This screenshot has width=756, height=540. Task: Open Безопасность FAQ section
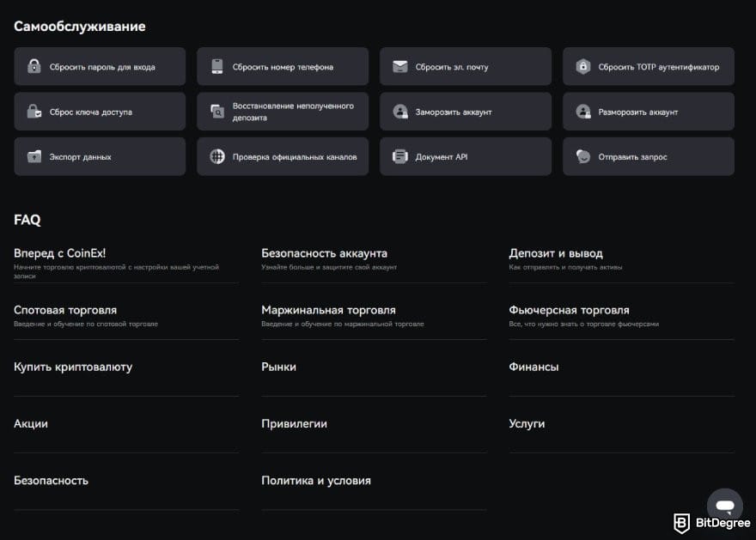click(x=51, y=480)
